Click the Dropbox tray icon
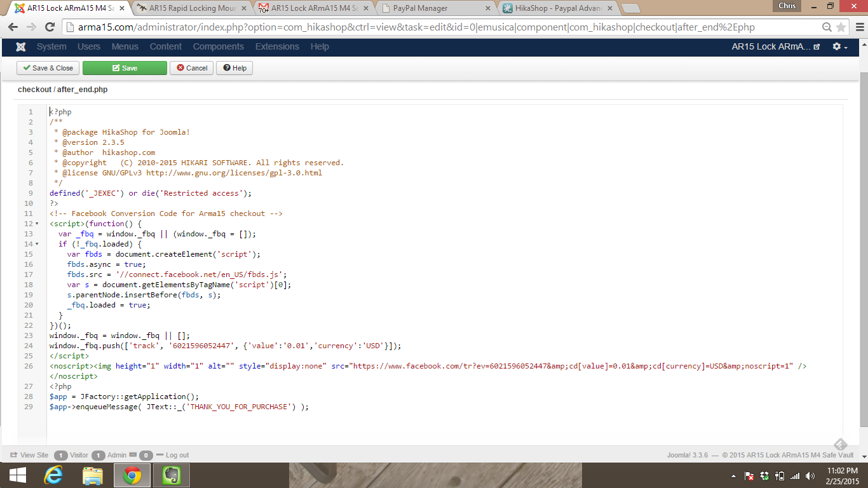The image size is (868, 488). tap(764, 476)
